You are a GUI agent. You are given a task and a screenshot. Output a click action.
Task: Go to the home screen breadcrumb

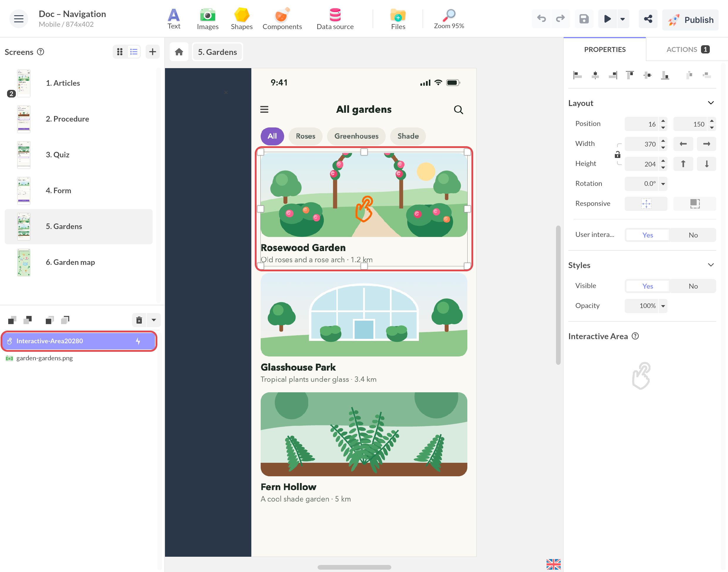[x=179, y=52]
